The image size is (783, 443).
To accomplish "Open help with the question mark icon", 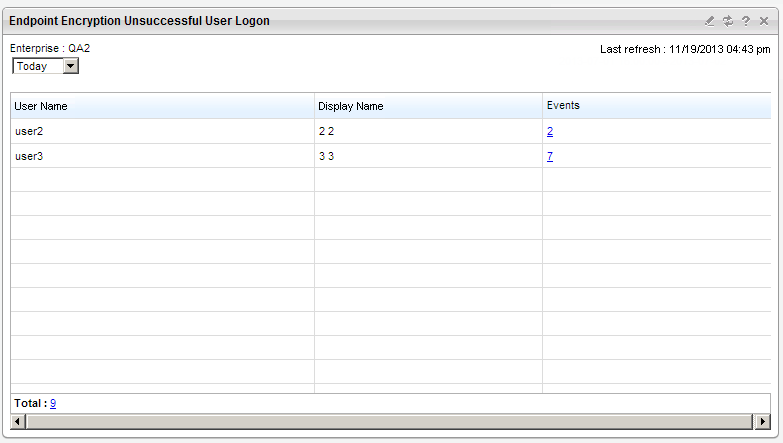I will pos(746,21).
